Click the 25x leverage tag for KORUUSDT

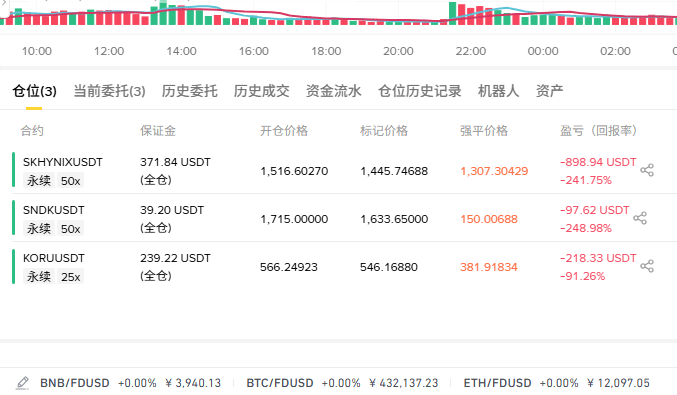(70, 277)
